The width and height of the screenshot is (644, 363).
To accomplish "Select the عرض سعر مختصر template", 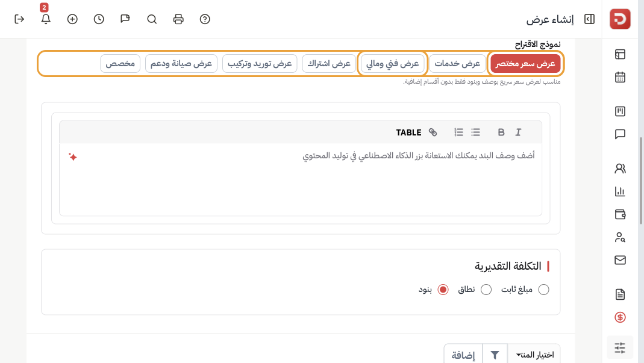I will 525,64.
